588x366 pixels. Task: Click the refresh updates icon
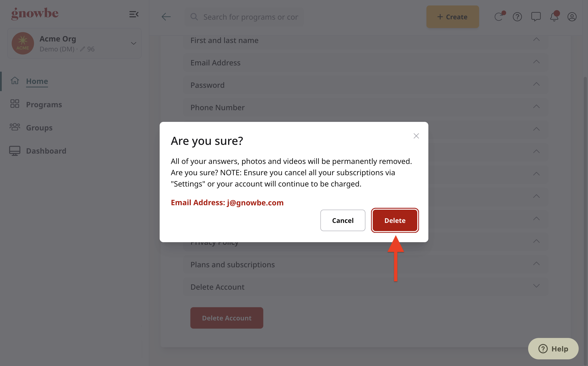[499, 17]
